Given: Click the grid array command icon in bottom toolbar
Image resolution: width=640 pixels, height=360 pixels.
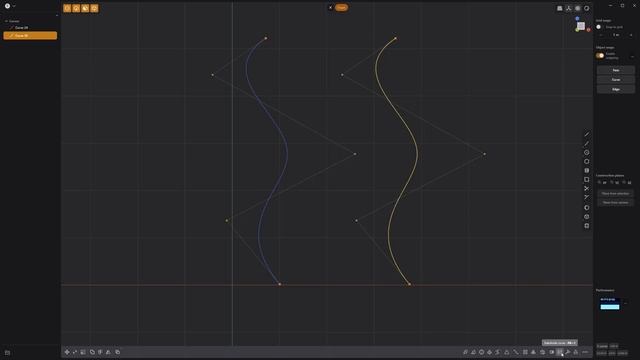Looking at the screenshot, I should (x=525, y=352).
